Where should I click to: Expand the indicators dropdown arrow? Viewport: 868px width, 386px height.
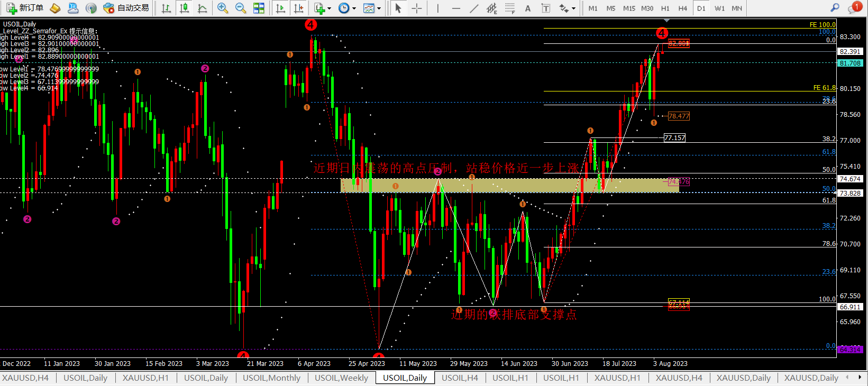(x=329, y=8)
